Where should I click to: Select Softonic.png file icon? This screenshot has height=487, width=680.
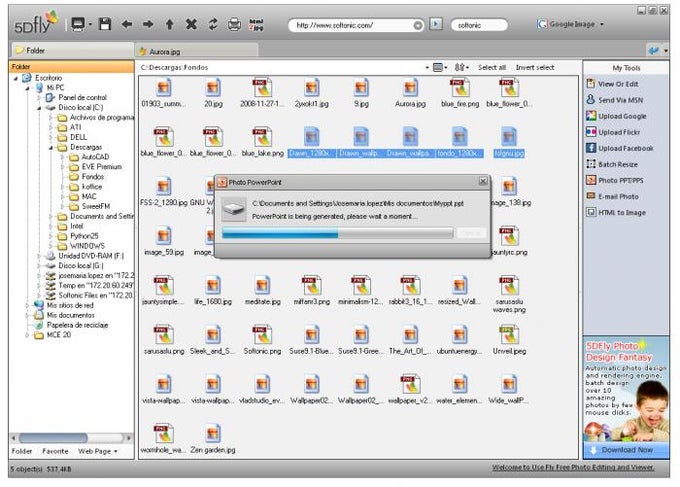262,335
